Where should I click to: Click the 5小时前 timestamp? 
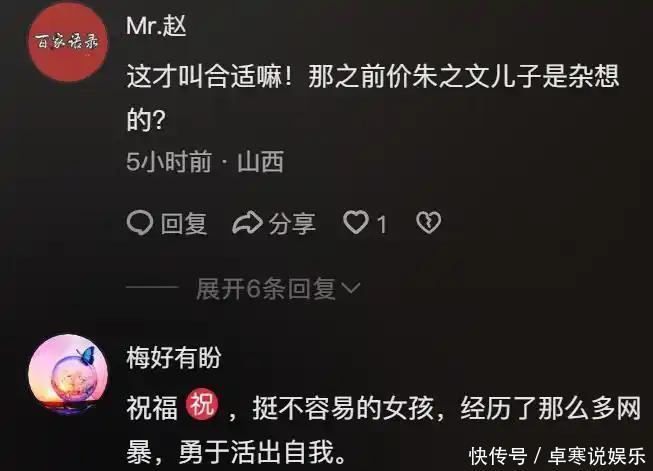click(x=169, y=162)
